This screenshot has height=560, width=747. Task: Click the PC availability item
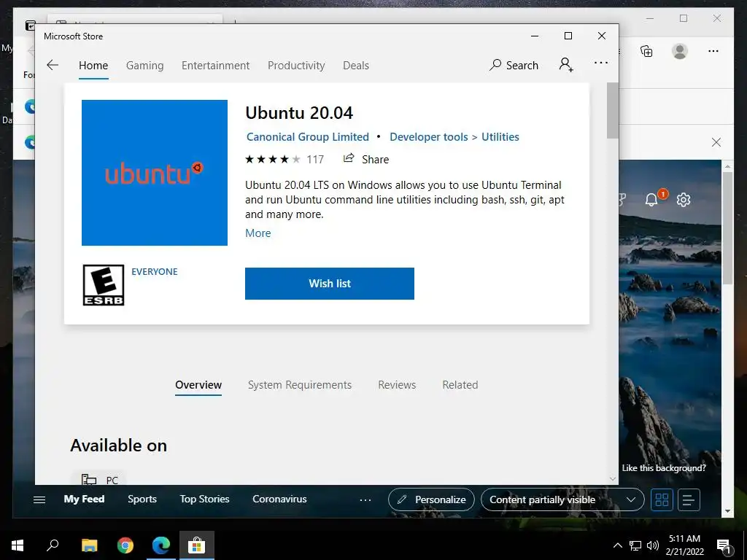pyautogui.click(x=99, y=480)
